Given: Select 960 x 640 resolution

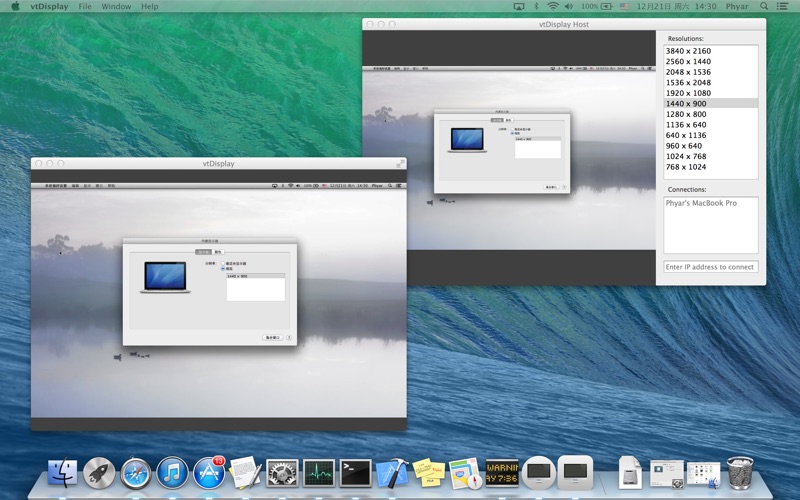Looking at the screenshot, I should tap(711, 145).
